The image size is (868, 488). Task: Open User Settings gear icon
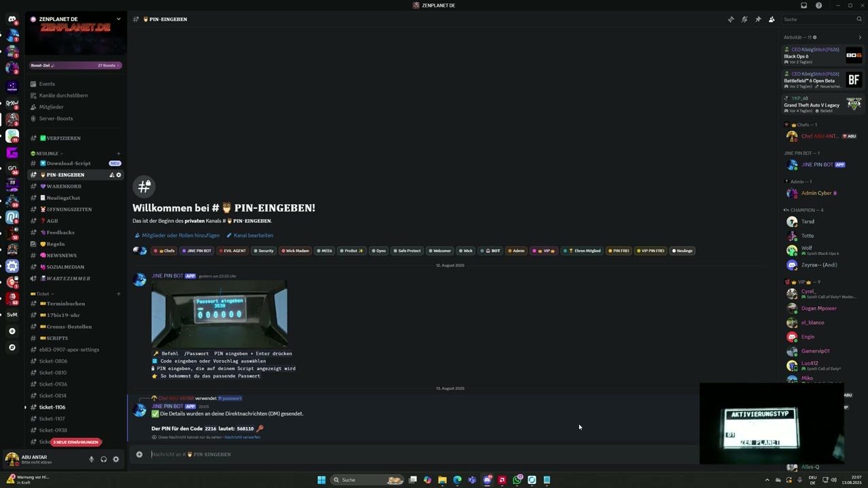coord(116,460)
